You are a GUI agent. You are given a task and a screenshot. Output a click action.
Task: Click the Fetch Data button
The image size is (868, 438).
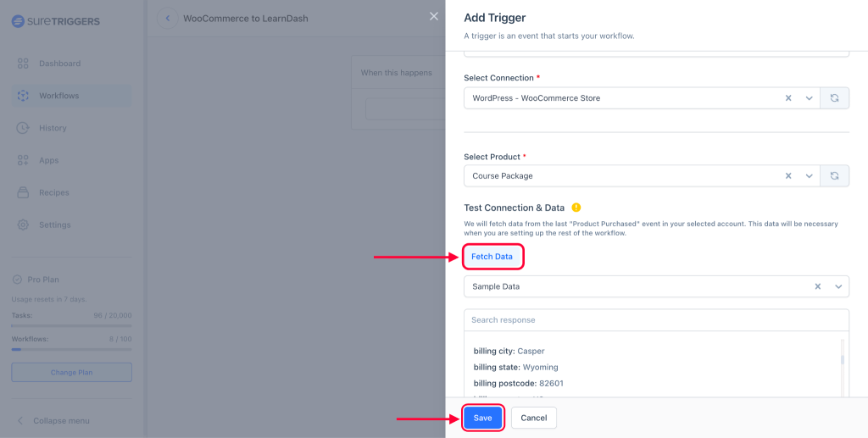(x=492, y=257)
